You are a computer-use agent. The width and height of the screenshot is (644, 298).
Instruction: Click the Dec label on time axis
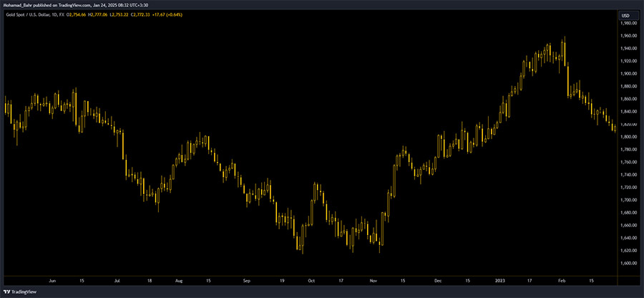[x=438, y=282]
